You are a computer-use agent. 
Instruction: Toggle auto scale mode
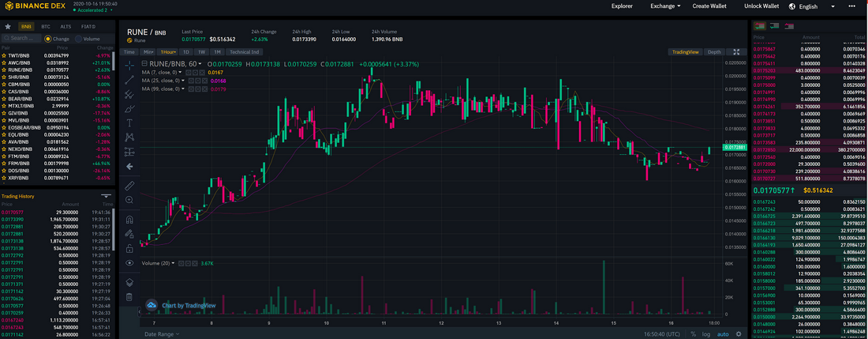(x=723, y=334)
